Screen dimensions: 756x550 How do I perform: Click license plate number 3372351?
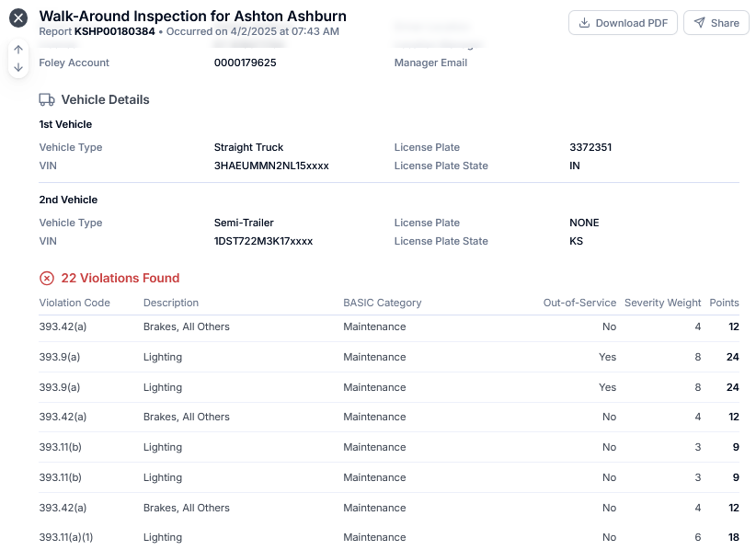(590, 147)
